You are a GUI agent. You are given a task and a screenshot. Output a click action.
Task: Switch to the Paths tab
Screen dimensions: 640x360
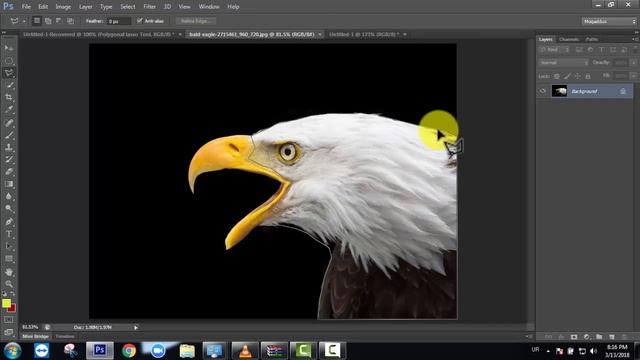tap(591, 39)
